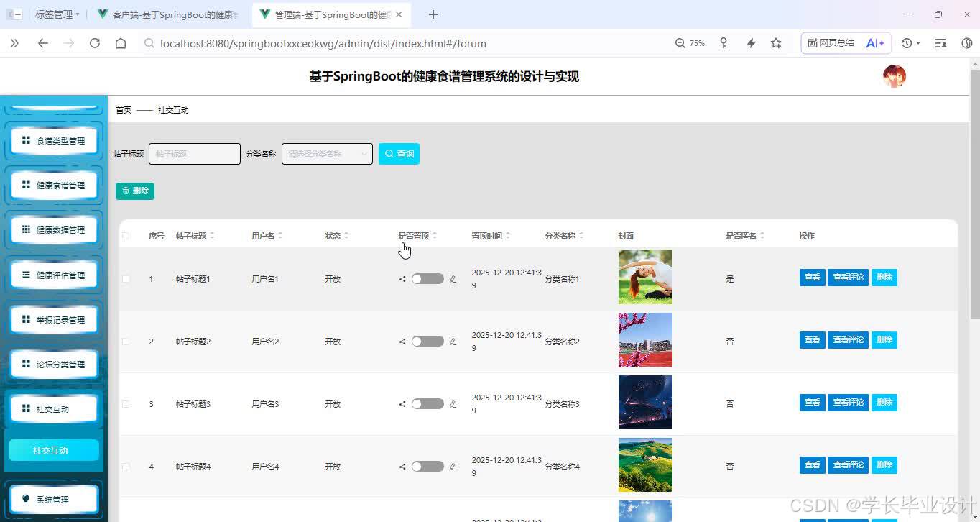Click the address bar URL
The height and width of the screenshot is (522, 980).
pyautogui.click(x=323, y=43)
